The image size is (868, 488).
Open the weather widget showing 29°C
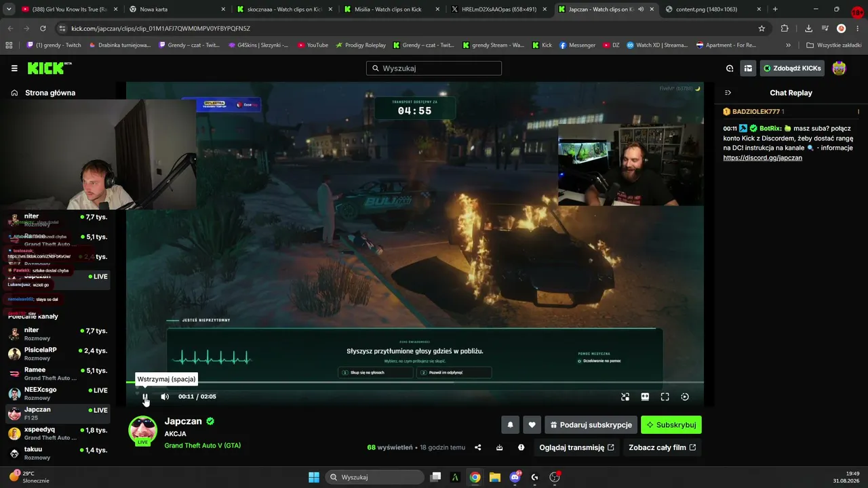(x=30, y=477)
